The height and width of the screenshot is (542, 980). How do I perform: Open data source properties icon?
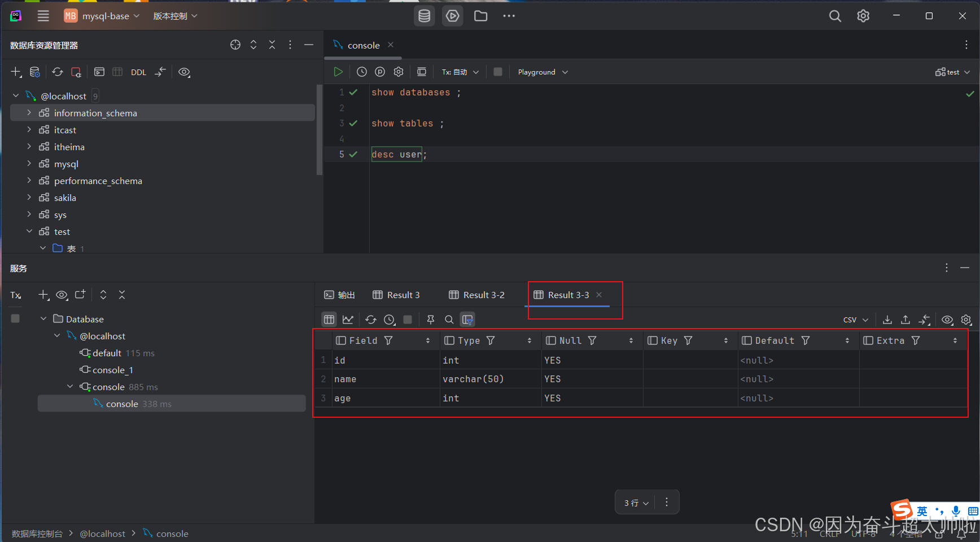pyautogui.click(x=34, y=72)
